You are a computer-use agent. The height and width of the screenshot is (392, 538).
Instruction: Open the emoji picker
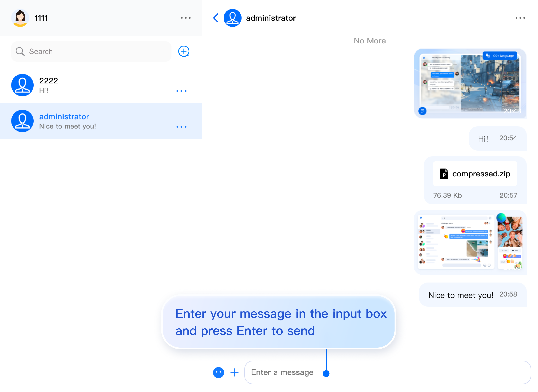pyautogui.click(x=218, y=373)
